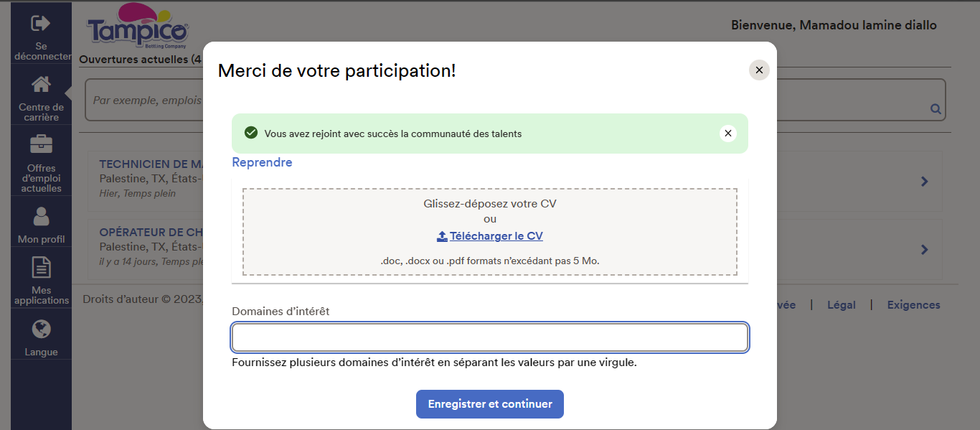Focus the Domaines d'intérêt text field
Viewport: 980px width, 430px height.
coord(489,337)
